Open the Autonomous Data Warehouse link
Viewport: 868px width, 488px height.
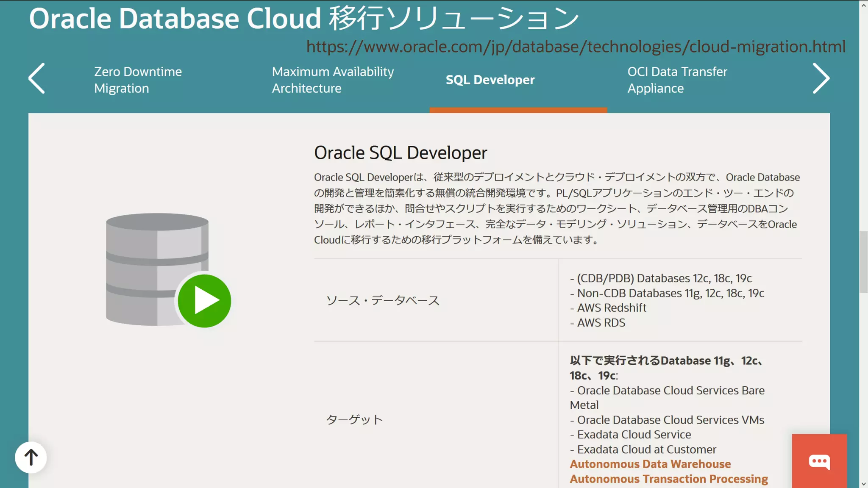[x=650, y=464]
